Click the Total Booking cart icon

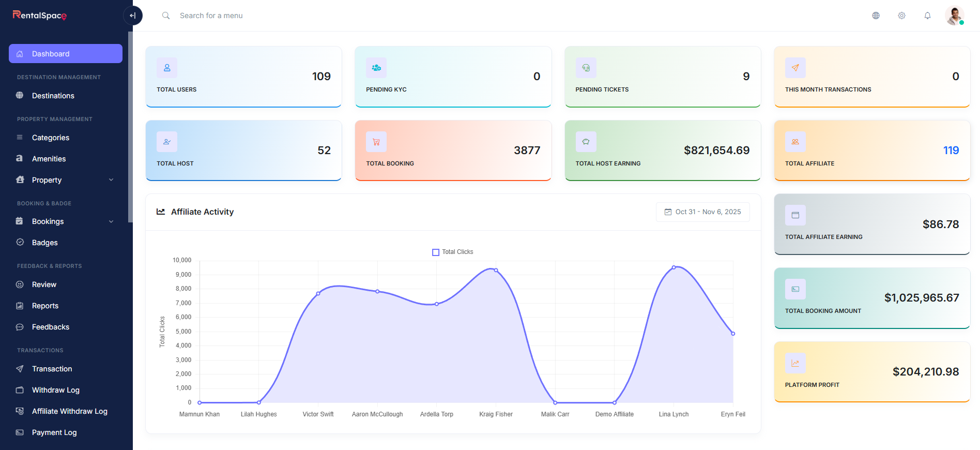pyautogui.click(x=376, y=142)
